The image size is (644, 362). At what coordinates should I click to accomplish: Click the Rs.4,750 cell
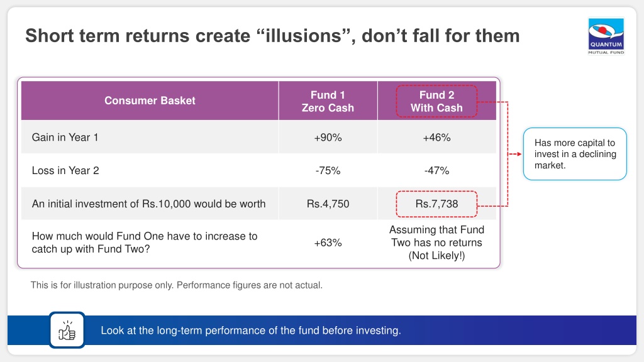(x=328, y=204)
